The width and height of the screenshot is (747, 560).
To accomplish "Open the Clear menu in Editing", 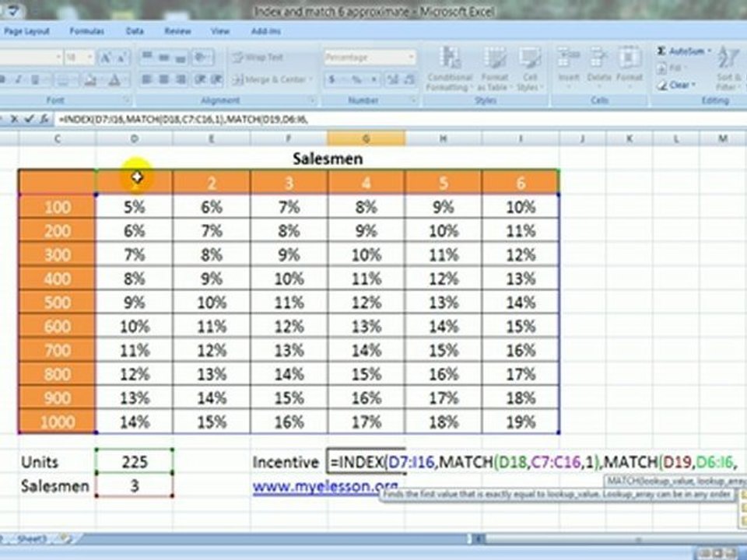I will 676,86.
